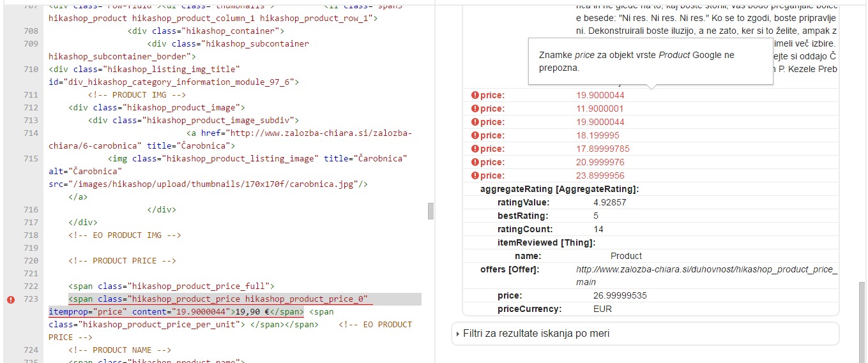Click error icon next to price 23.8999956
This screenshot has width=868, height=363.
pos(475,176)
